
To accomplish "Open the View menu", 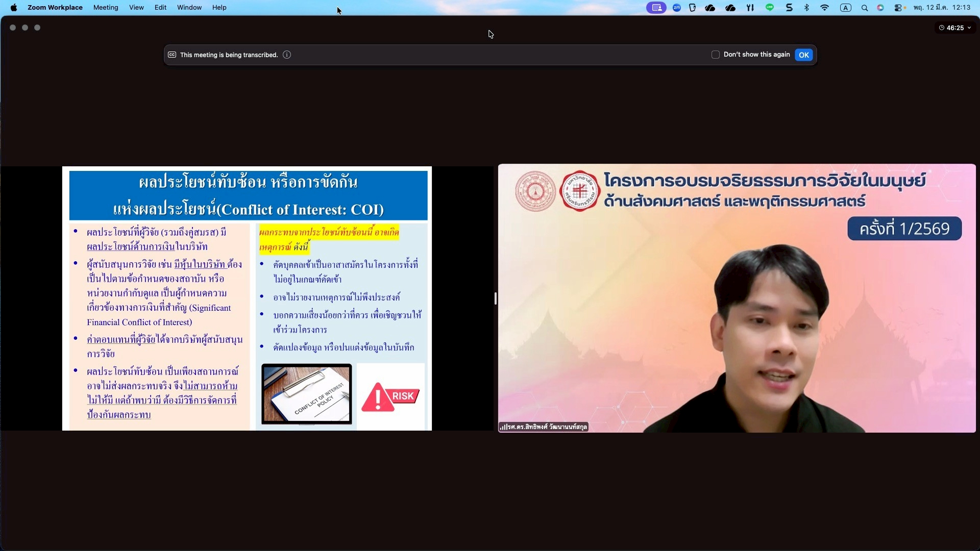I will pyautogui.click(x=136, y=8).
